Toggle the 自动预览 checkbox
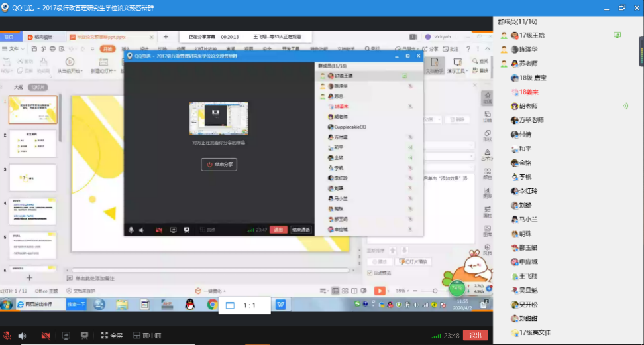The width and height of the screenshot is (644, 345). (x=370, y=273)
